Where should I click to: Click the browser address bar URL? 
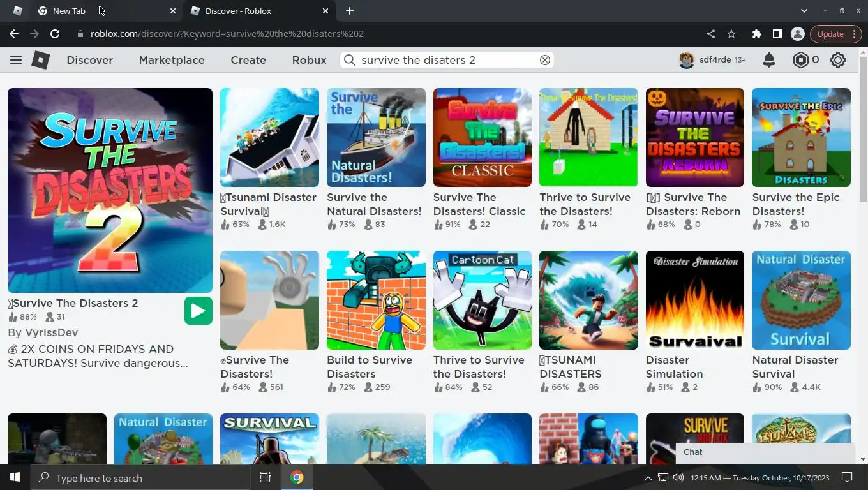227,34
